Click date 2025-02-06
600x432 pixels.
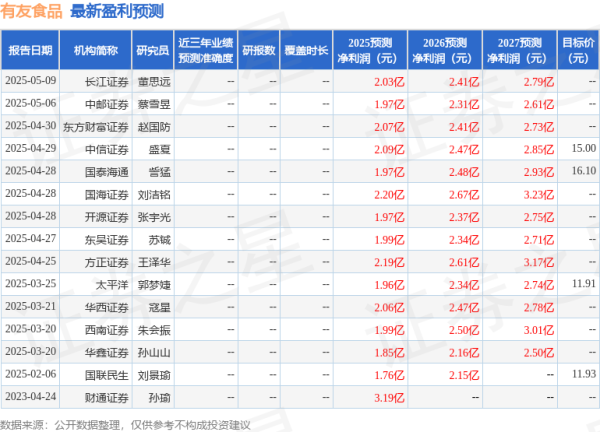coord(31,374)
